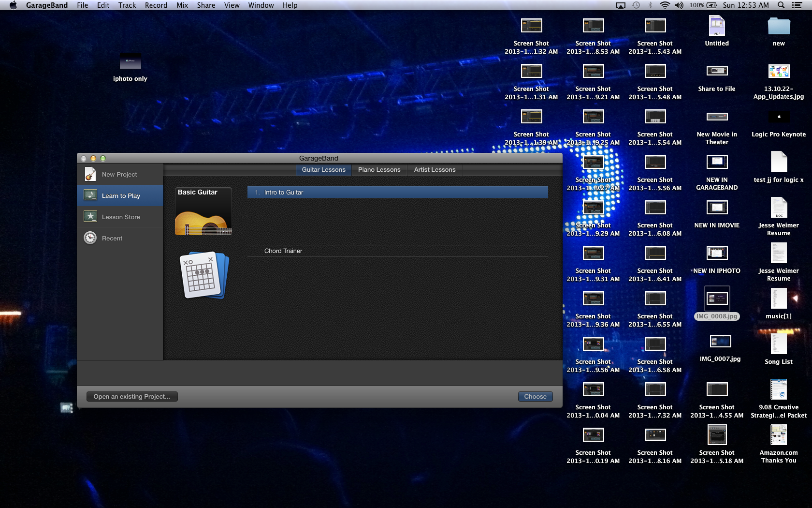Select the music[1] desktop file
Image resolution: width=812 pixels, height=508 pixels.
pos(779,299)
